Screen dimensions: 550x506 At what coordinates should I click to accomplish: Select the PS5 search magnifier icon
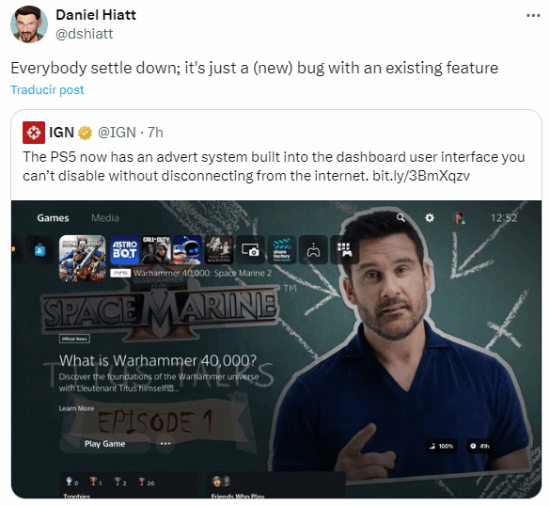point(401,218)
